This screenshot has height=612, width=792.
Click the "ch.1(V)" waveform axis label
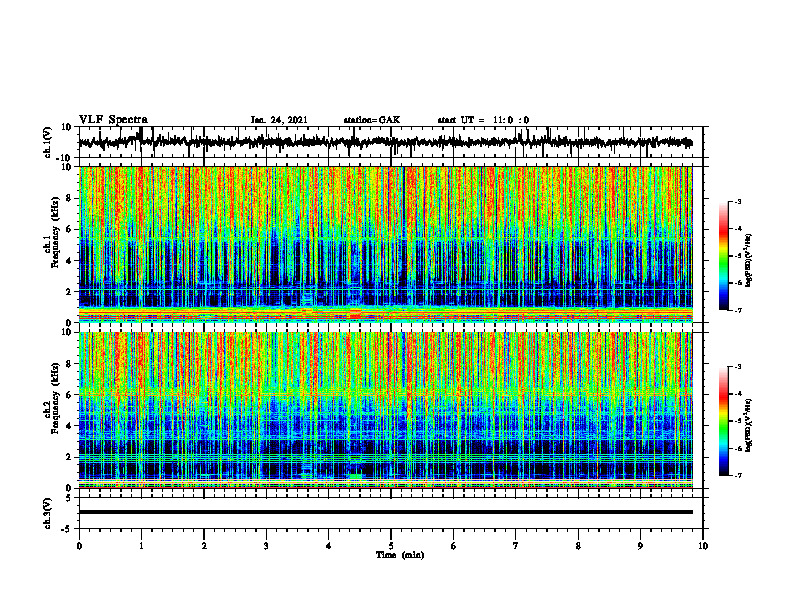pos(48,142)
